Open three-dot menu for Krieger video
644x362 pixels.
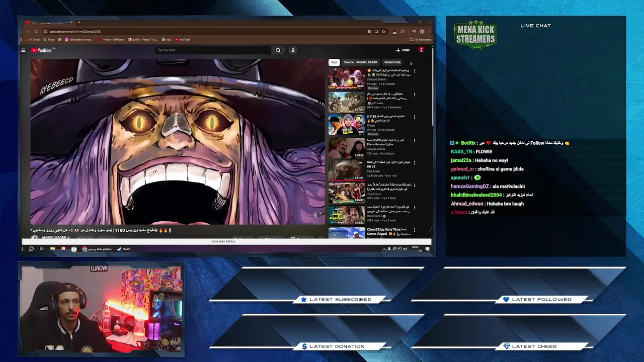coord(415,117)
